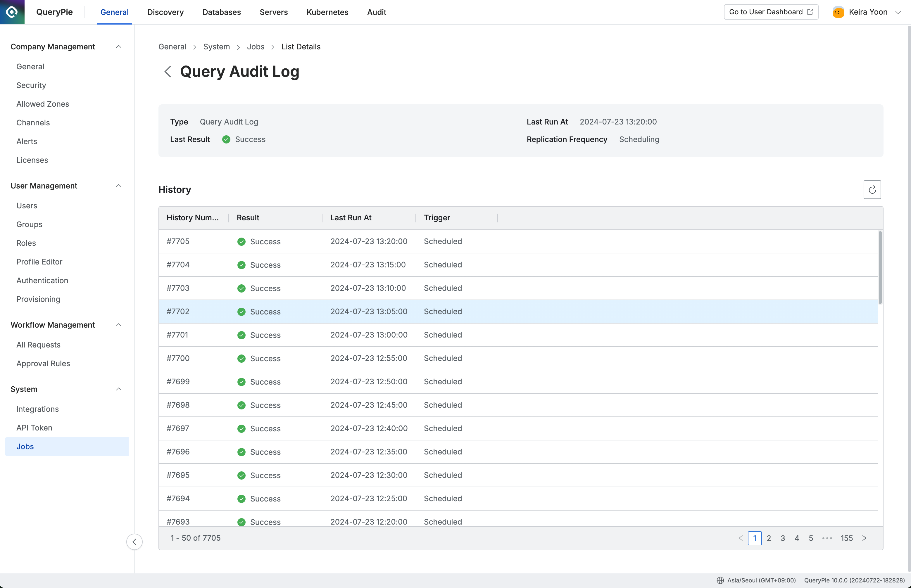This screenshot has width=911, height=588.
Task: Open the jump-ahead pagination ellipsis
Action: click(827, 538)
